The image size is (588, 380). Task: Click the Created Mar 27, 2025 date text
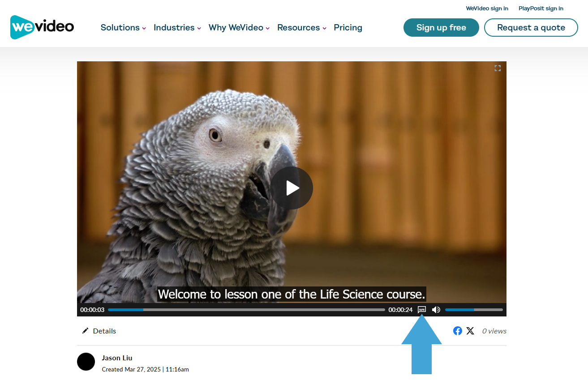click(145, 369)
